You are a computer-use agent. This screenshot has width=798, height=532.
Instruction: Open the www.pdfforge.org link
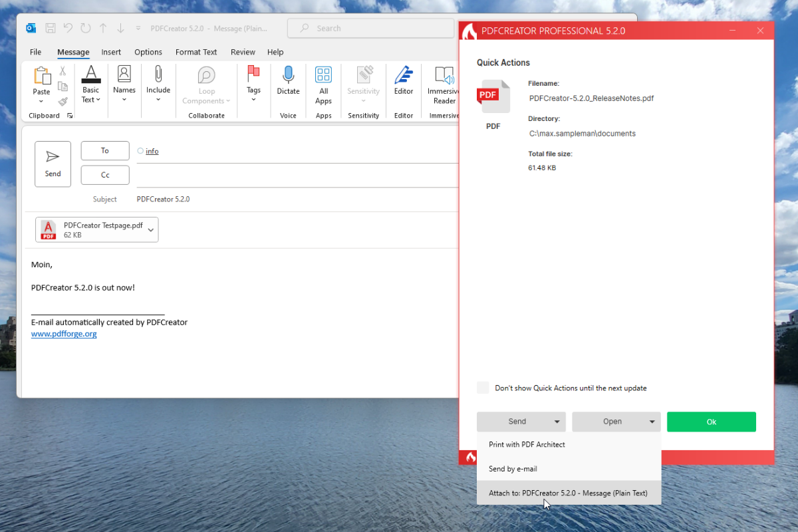coord(64,334)
